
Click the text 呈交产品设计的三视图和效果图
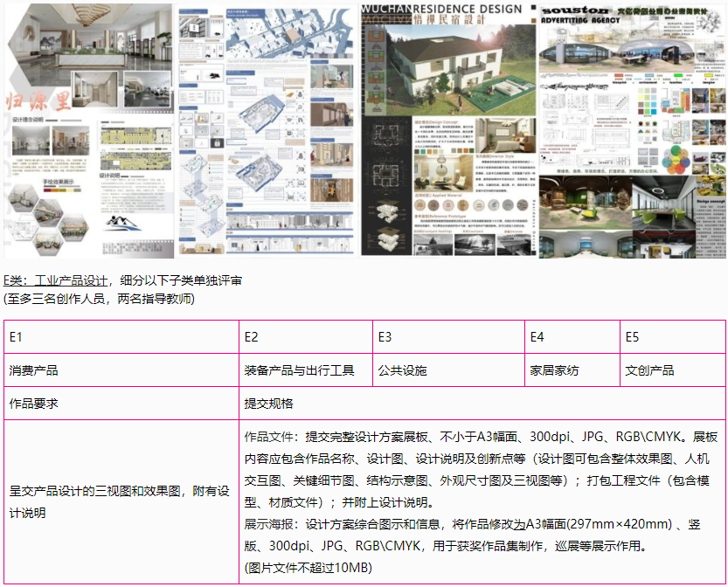94,491
